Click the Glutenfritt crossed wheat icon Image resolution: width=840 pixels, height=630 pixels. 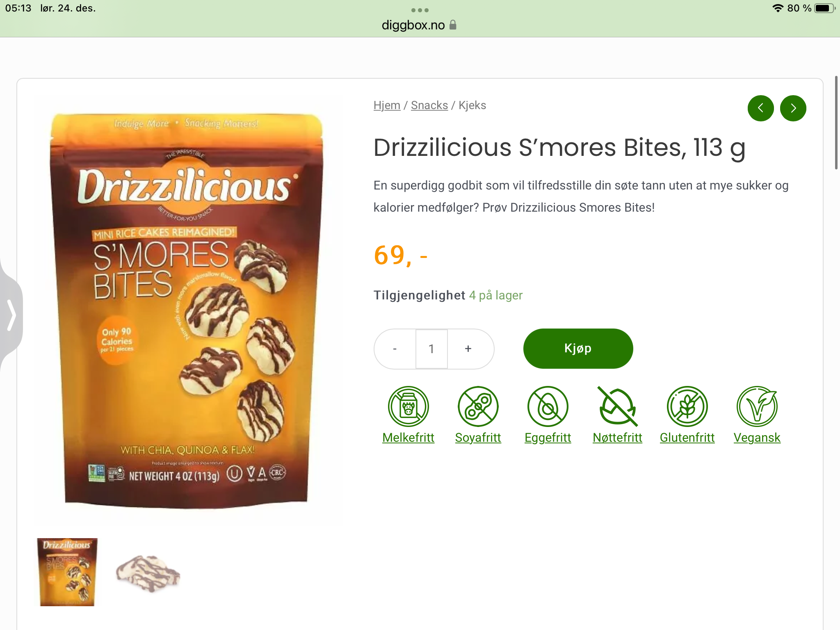(687, 406)
